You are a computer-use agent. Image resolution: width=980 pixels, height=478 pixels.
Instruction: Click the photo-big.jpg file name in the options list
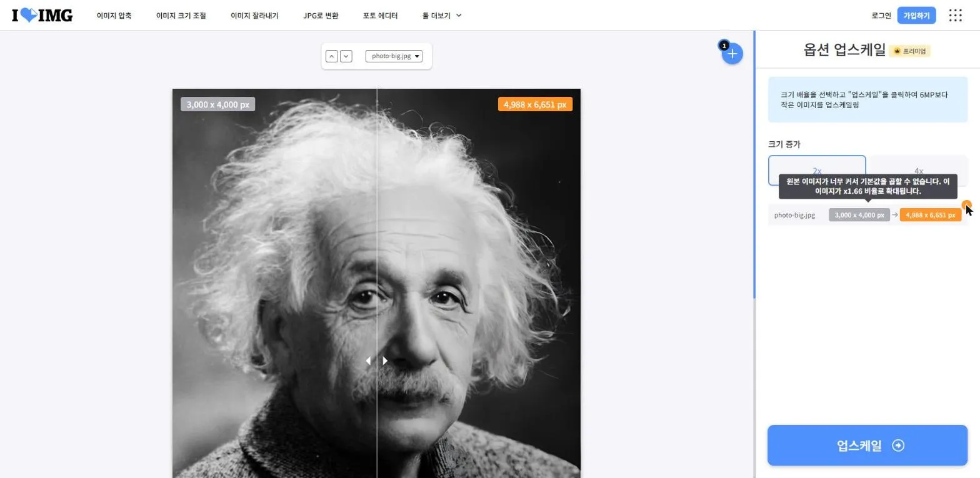coord(794,215)
